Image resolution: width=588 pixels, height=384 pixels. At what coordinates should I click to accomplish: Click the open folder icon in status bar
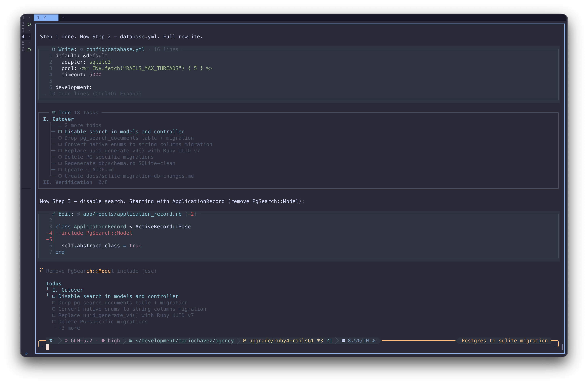[131, 341]
